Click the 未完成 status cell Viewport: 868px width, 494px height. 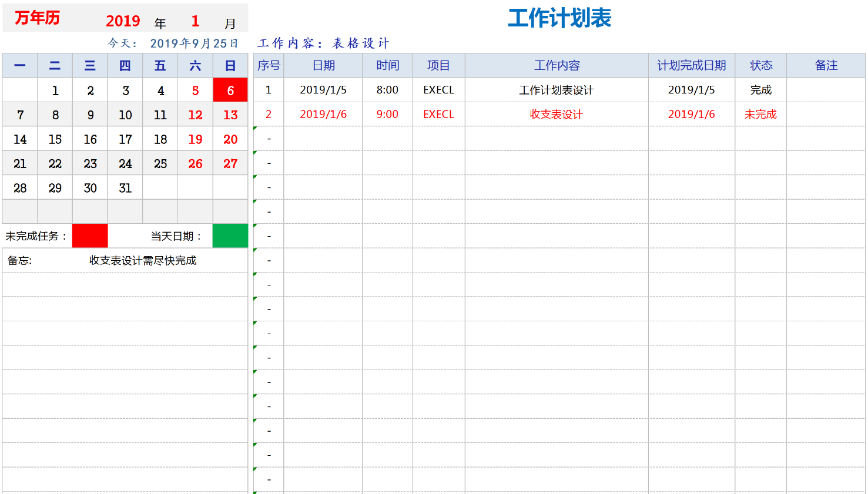[760, 115]
